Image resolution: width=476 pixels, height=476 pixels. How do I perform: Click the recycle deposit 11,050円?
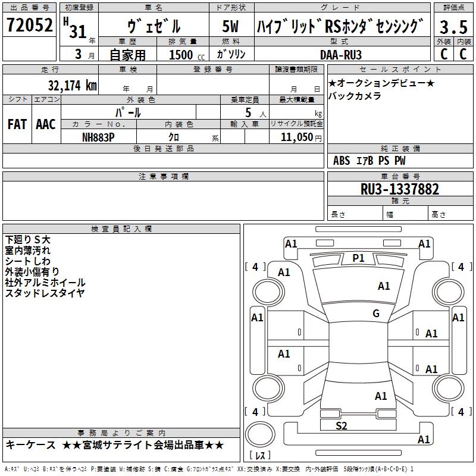click(301, 137)
